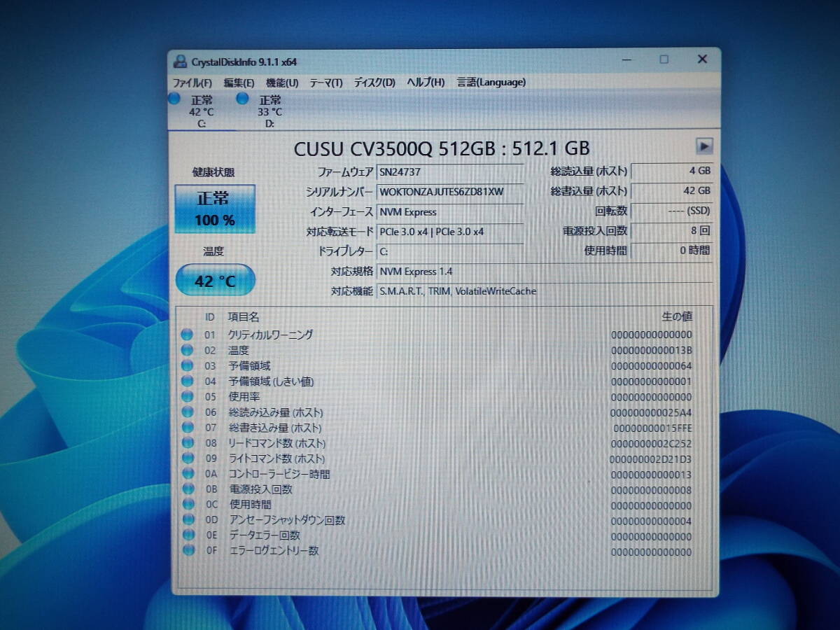Click the status circle for ID 09 ライトコマンド数
The width and height of the screenshot is (840, 630).
[188, 458]
